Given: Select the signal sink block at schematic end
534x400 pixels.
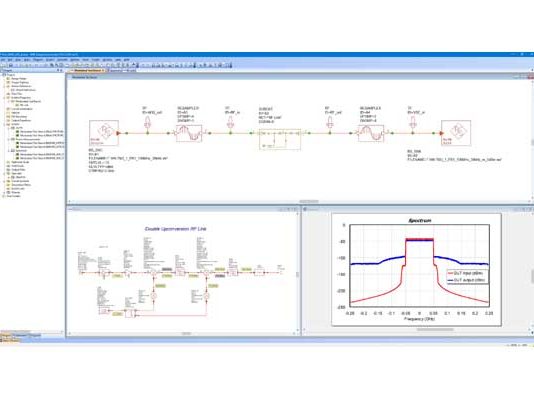Looking at the screenshot, I should point(456,133).
